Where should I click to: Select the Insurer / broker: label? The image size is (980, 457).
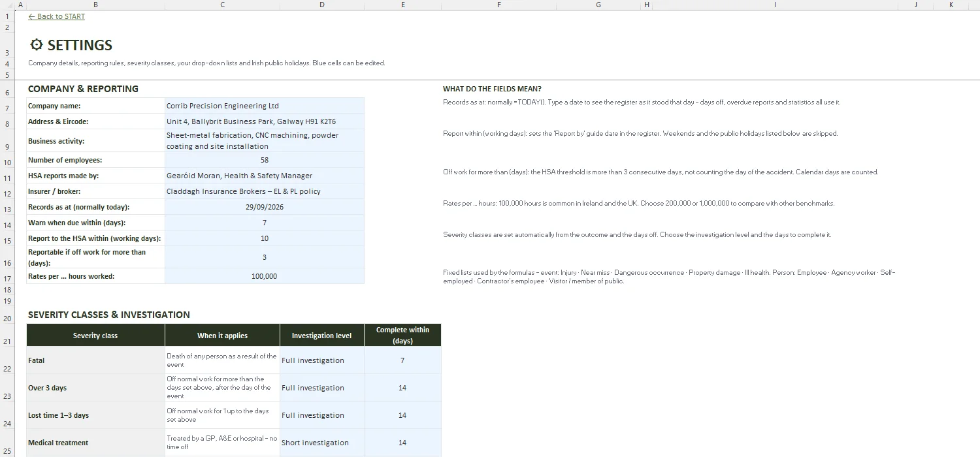[x=95, y=191]
